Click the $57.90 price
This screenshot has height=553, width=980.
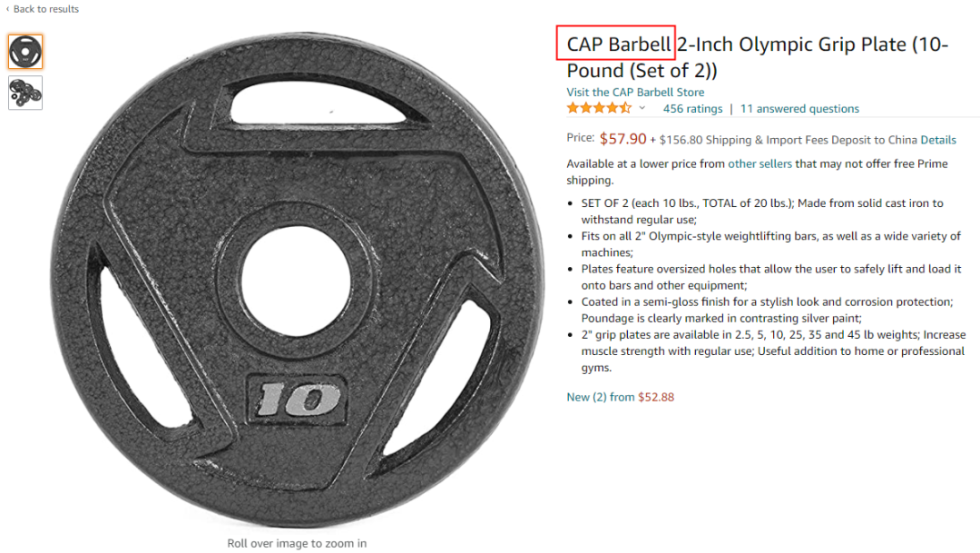622,139
